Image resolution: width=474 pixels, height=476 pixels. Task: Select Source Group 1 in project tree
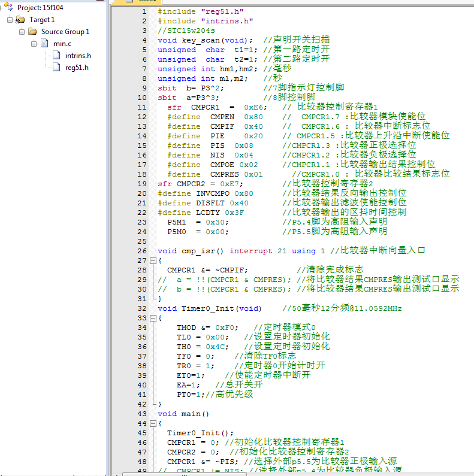tap(65, 32)
